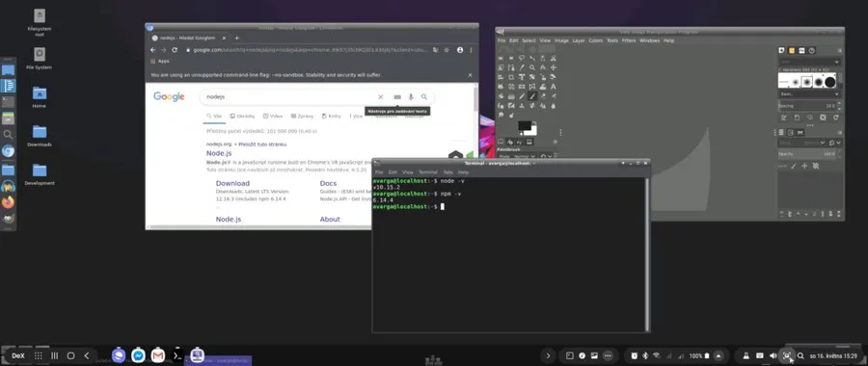Open Firefox from the left dock

pyautogui.click(x=8, y=202)
